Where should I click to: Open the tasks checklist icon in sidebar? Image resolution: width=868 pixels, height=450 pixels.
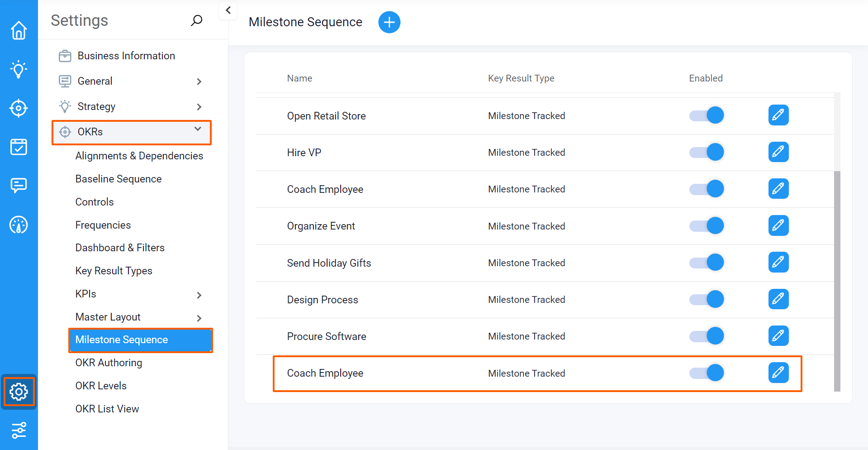19,147
